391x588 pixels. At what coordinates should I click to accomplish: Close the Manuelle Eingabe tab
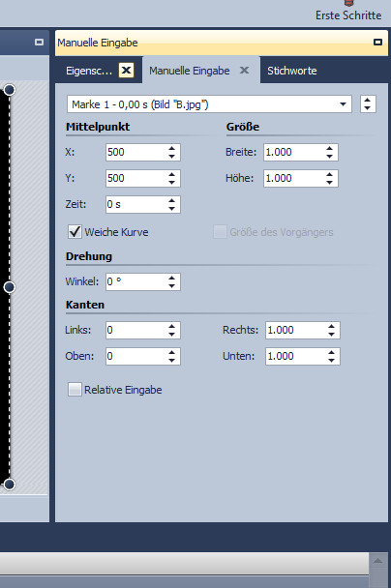[244, 71]
